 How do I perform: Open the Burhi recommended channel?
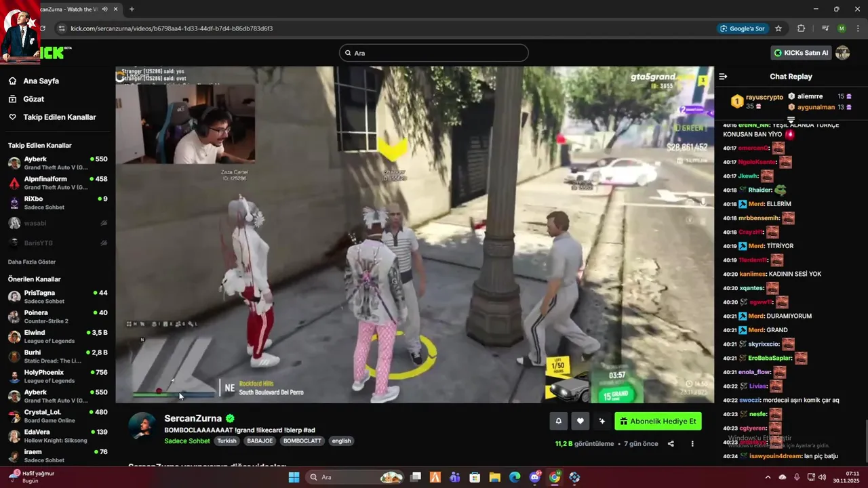pos(58,357)
